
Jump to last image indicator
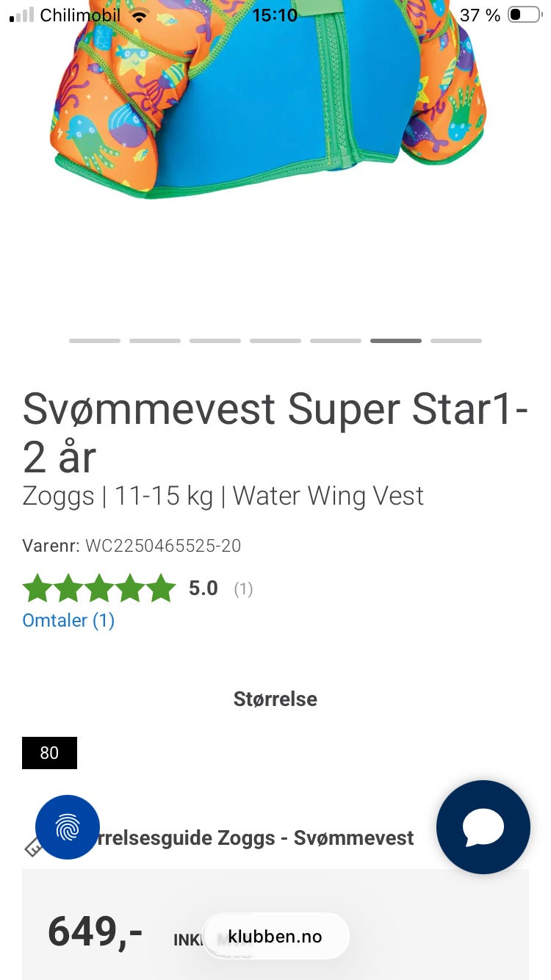[x=456, y=341]
